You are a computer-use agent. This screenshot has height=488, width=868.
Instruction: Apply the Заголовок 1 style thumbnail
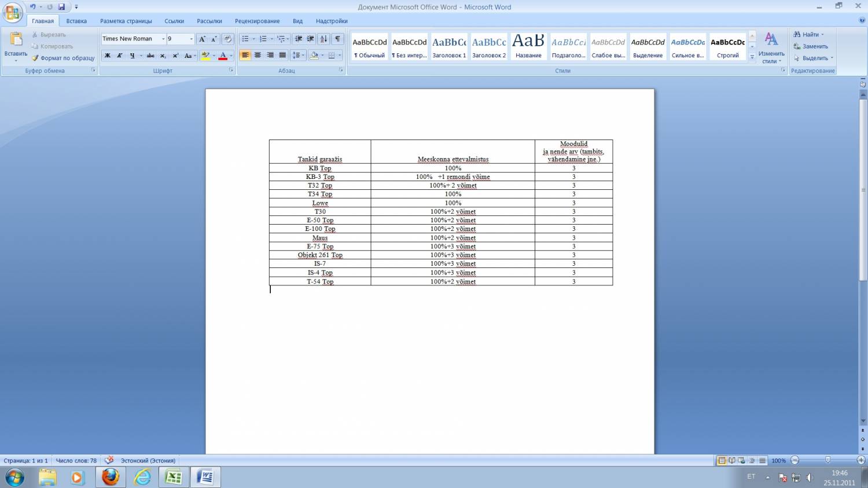click(449, 46)
